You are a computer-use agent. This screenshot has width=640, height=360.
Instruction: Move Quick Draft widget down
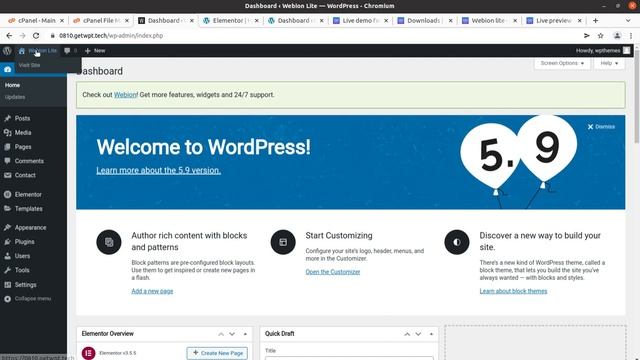pyautogui.click(x=418, y=334)
